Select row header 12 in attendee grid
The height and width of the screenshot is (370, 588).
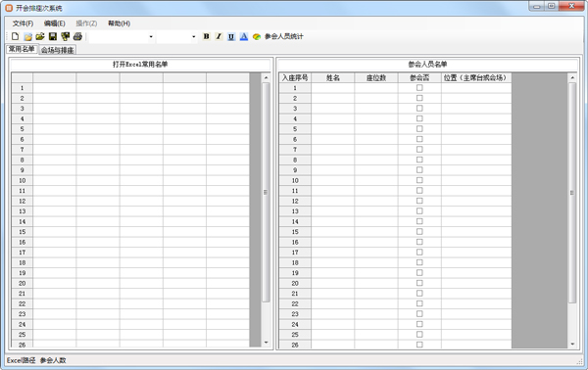pyautogui.click(x=295, y=201)
